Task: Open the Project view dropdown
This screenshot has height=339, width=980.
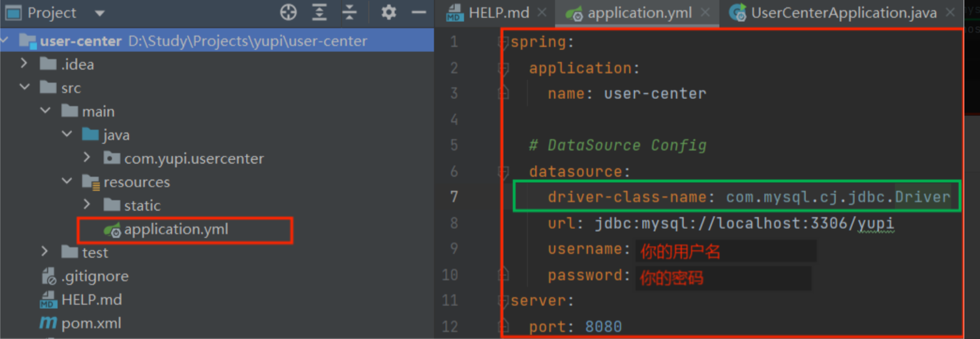Action: click(100, 13)
